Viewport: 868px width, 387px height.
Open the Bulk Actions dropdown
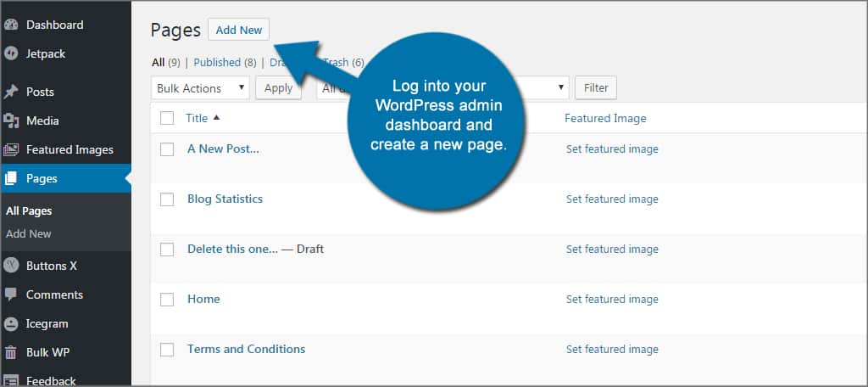[x=200, y=88]
